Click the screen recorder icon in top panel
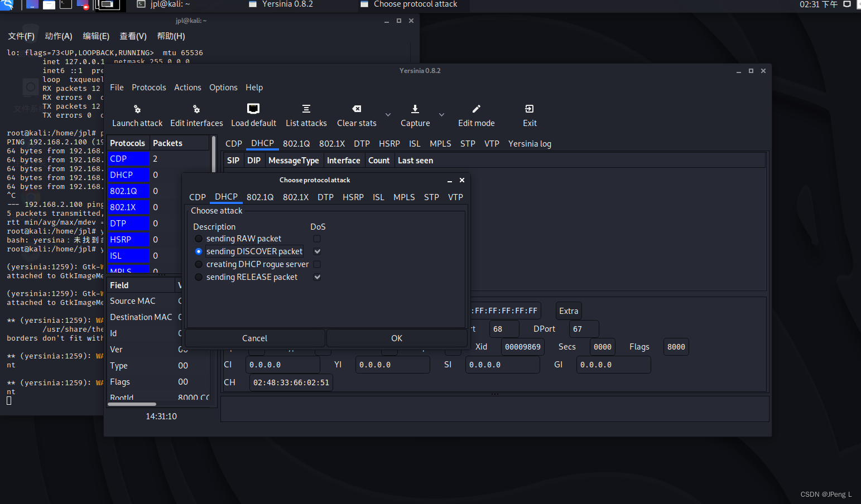The width and height of the screenshot is (861, 504). (x=83, y=4)
